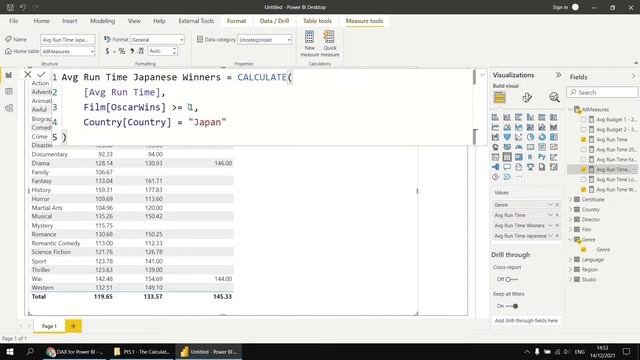Open the Model view from the left sidebar
The width and height of the screenshot is (640, 360).
(x=9, y=108)
